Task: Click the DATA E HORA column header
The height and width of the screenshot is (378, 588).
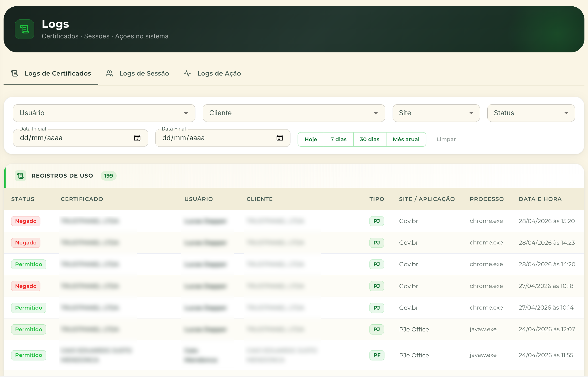Action: tap(540, 199)
